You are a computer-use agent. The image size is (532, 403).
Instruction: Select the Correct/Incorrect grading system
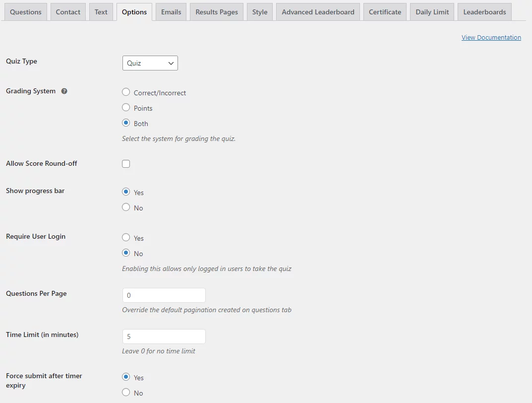tap(126, 92)
